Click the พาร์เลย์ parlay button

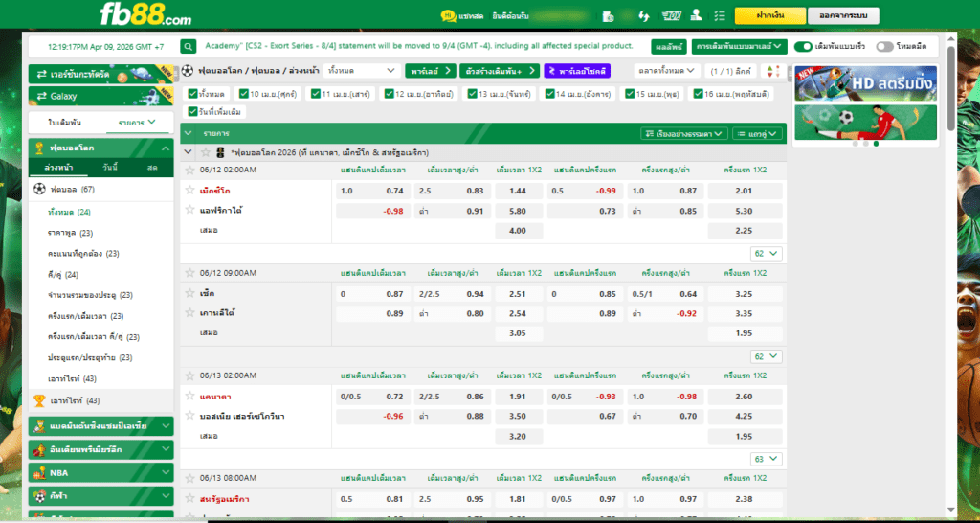coord(430,71)
